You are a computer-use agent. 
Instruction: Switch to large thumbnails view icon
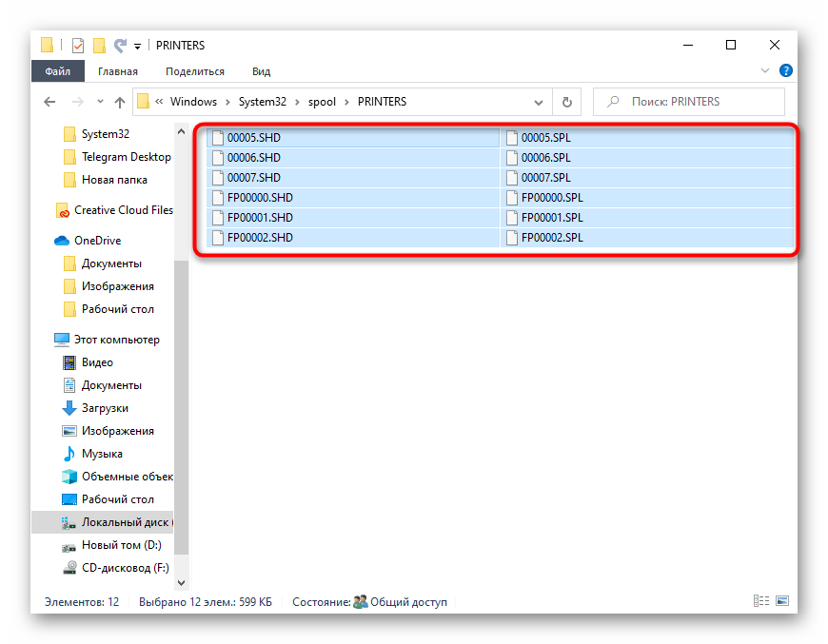(x=782, y=601)
